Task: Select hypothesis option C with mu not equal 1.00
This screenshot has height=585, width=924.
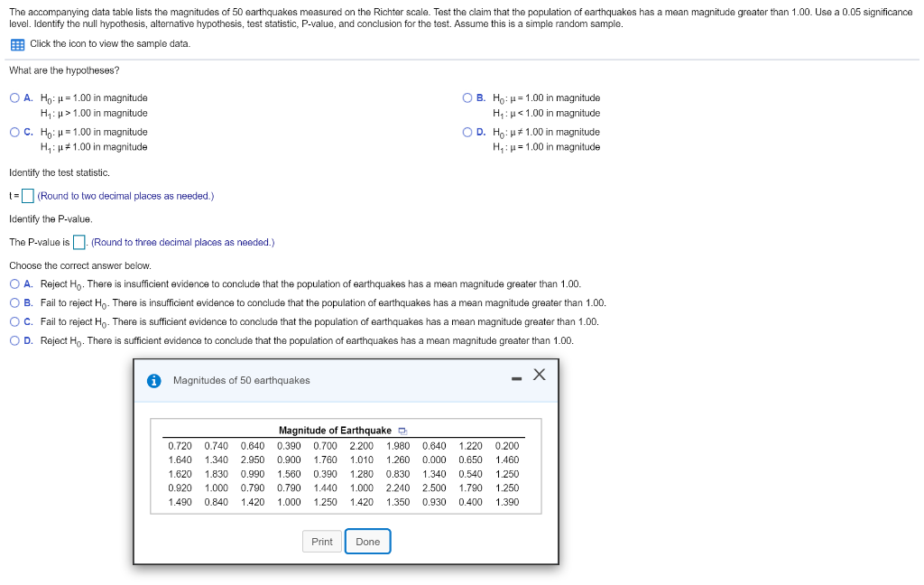Action: tap(14, 132)
